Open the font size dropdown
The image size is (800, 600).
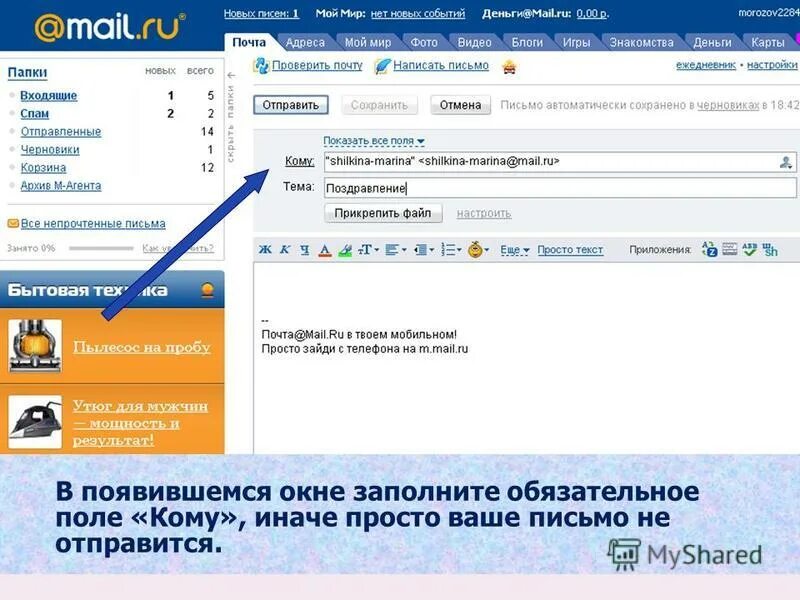[368, 249]
